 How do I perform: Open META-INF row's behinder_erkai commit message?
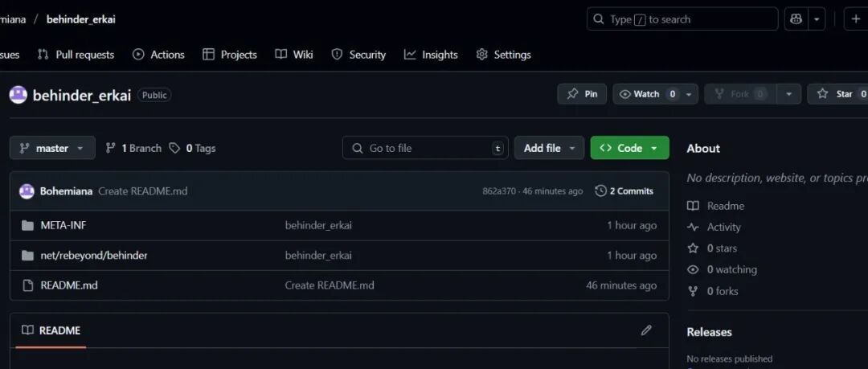point(318,225)
